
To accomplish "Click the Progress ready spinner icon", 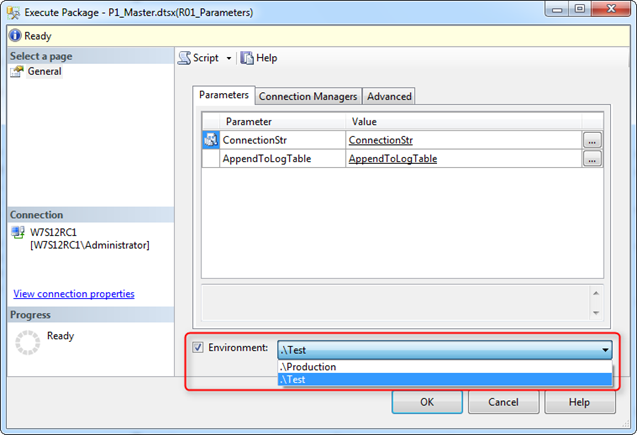I will pos(27,344).
